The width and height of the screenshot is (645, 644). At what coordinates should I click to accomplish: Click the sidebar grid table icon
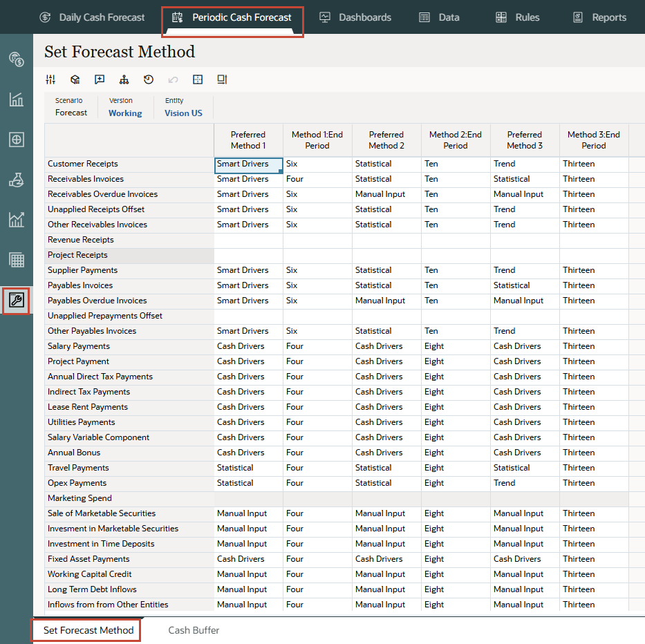[x=17, y=260]
